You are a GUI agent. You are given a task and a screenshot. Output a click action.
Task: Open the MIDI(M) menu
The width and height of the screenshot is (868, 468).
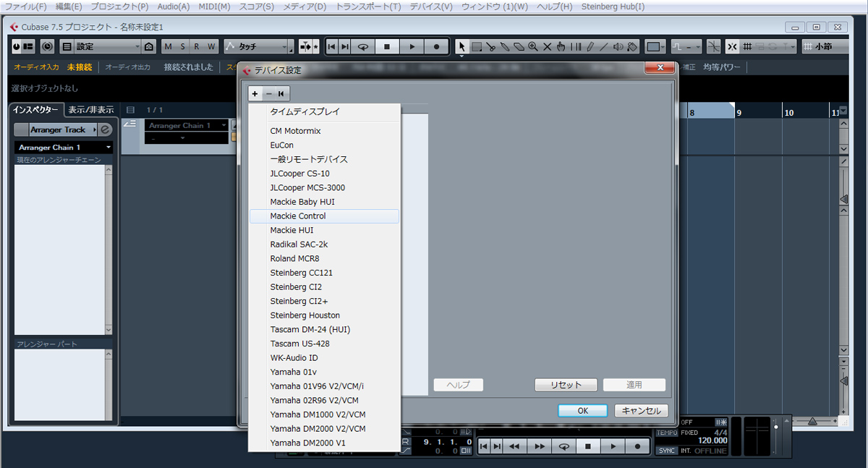coord(213,7)
